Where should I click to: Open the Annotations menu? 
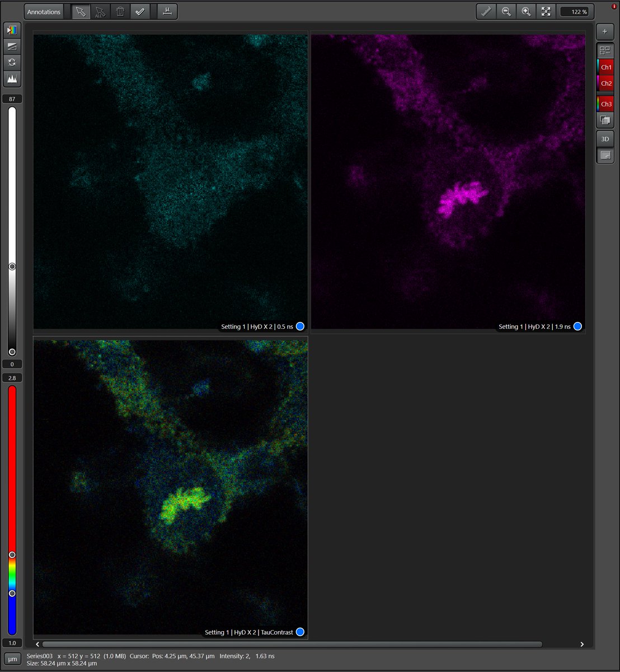[43, 11]
